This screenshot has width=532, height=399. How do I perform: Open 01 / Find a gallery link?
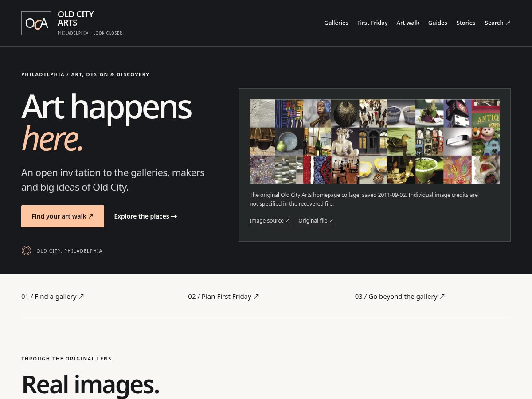(x=53, y=297)
